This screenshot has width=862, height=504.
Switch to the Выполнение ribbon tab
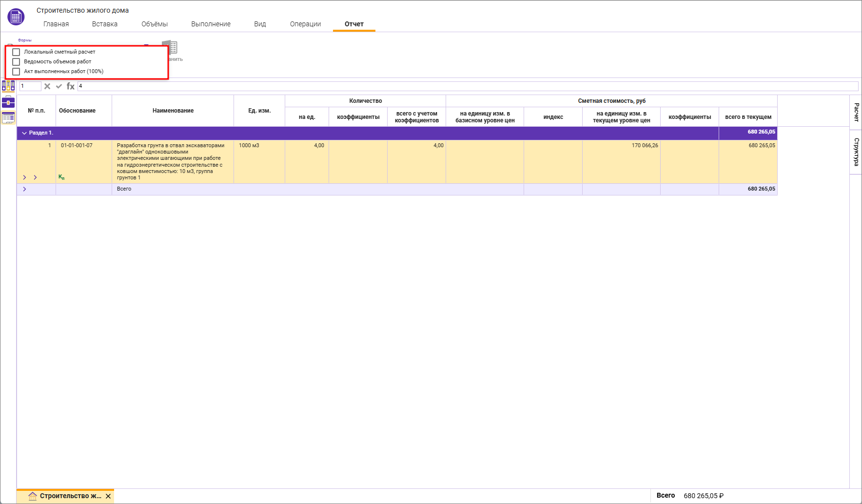[211, 24]
